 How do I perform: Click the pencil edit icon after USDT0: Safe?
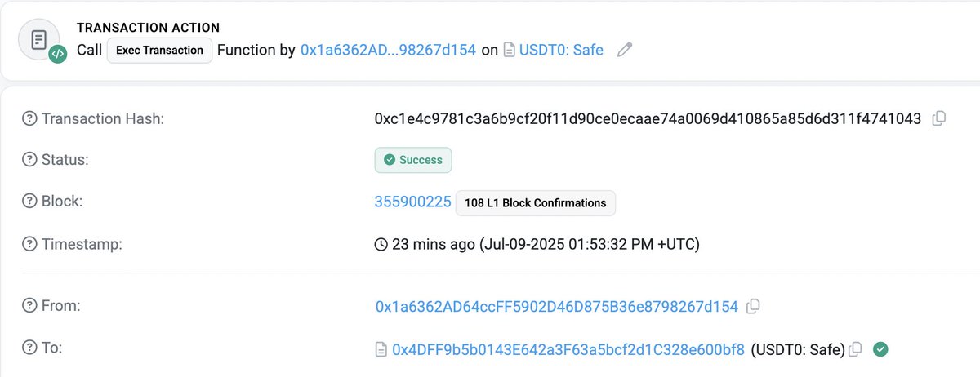(x=625, y=51)
